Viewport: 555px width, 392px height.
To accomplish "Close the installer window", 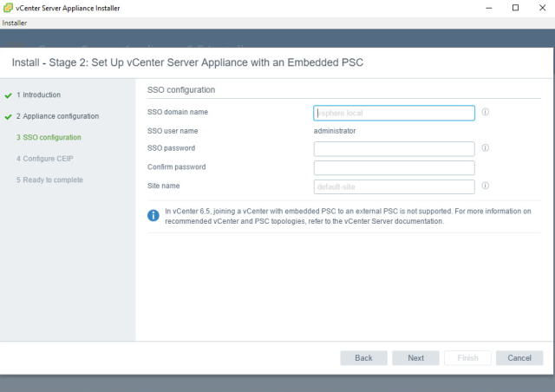I will point(542,8).
